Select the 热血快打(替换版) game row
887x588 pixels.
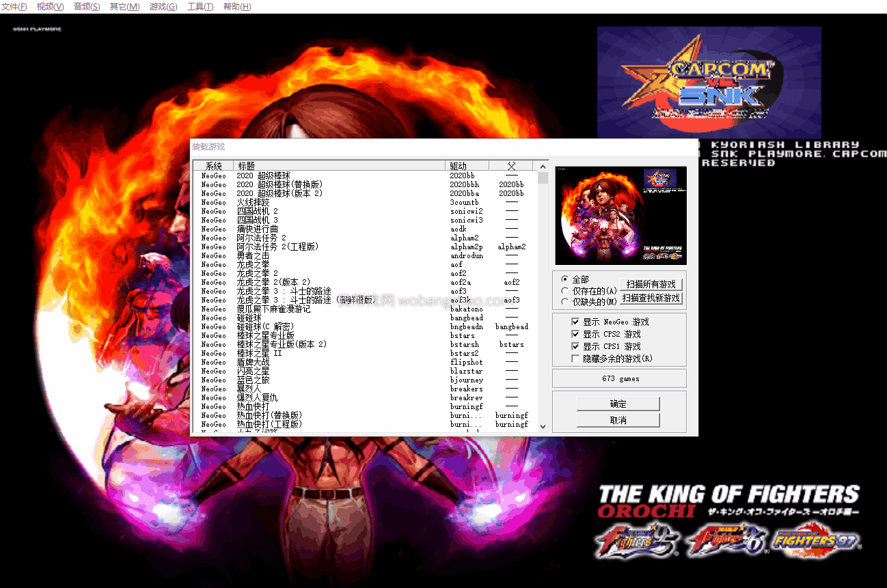[x=364, y=415]
